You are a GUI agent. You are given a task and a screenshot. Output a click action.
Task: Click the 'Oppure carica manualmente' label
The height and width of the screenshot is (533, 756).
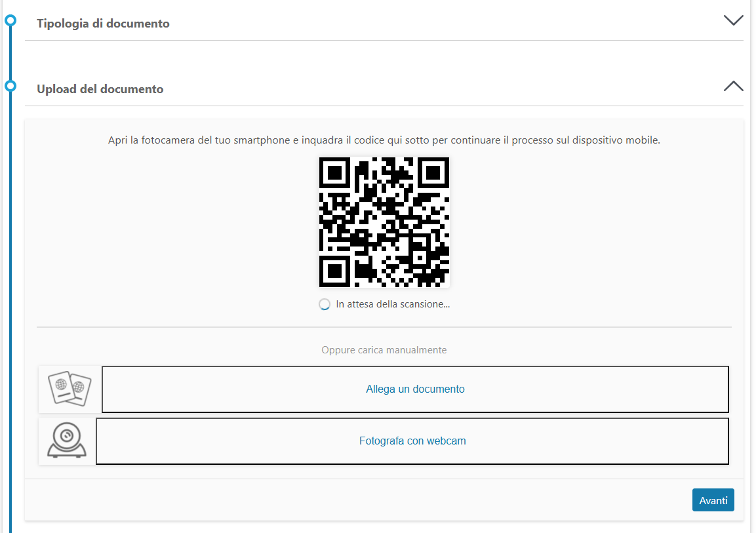click(x=384, y=350)
